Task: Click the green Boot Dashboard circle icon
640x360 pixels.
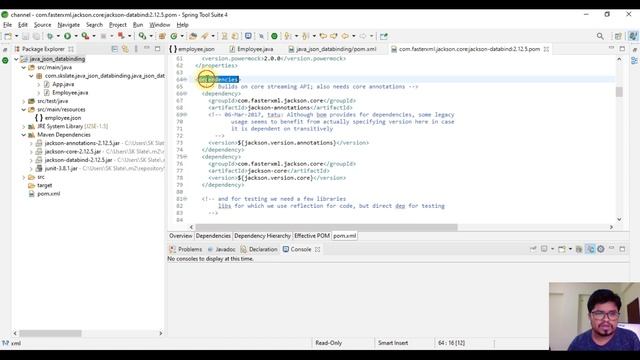Action: [x=274, y=36]
